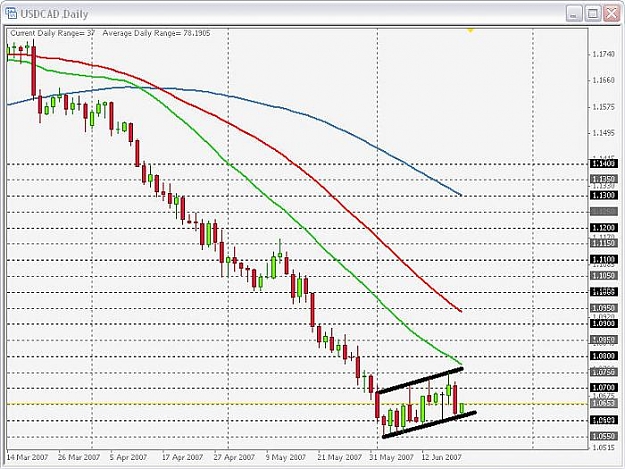The image size is (625, 469).
Task: Click the 17 Apr 2007 date label
Action: pos(182,457)
